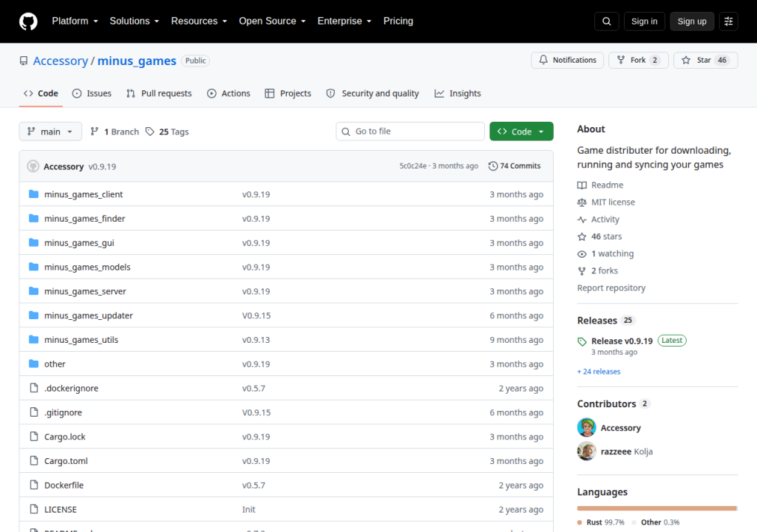Open Release v0.9.19 link

622,341
